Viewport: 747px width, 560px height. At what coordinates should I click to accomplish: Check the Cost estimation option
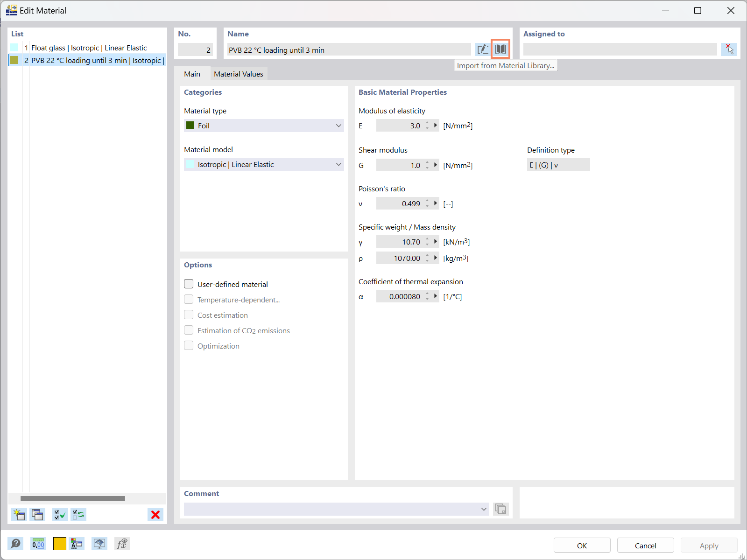point(189,315)
